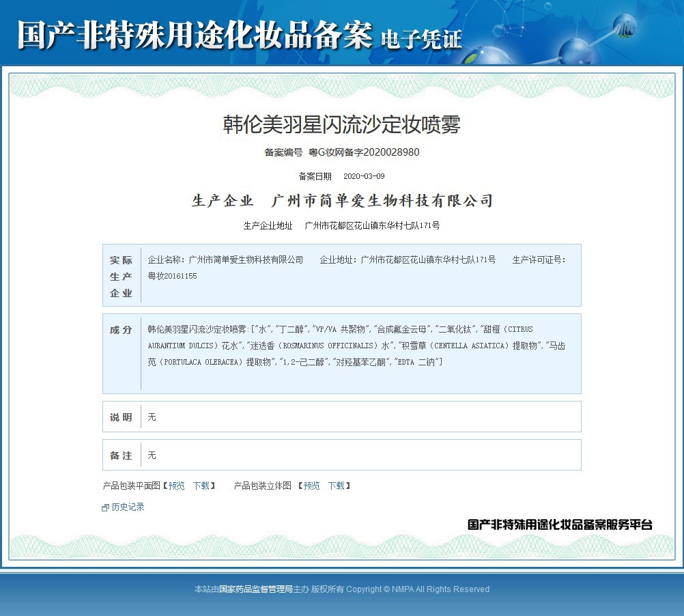The width and height of the screenshot is (684, 616).
Task: Click the filing date 2020-03-09
Action: coord(364,176)
